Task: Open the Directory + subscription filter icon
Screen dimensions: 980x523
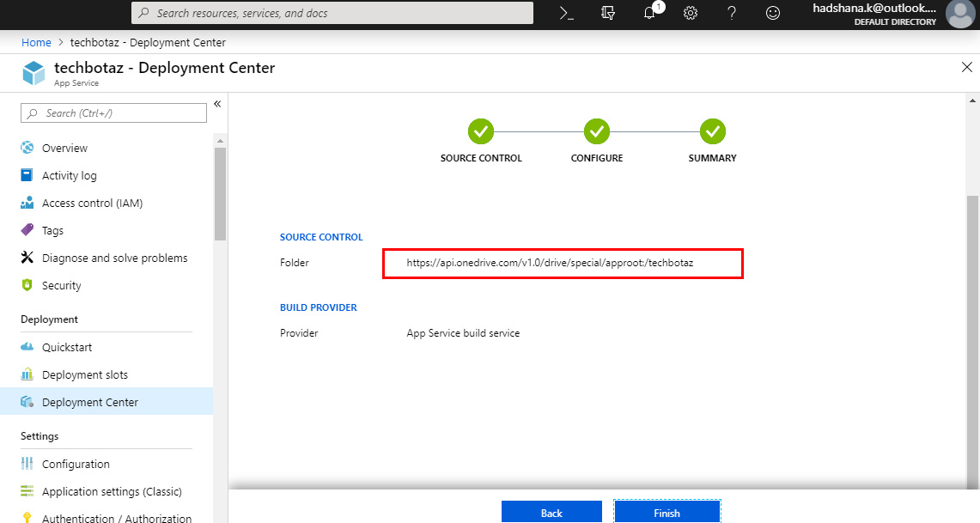Action: (x=607, y=13)
